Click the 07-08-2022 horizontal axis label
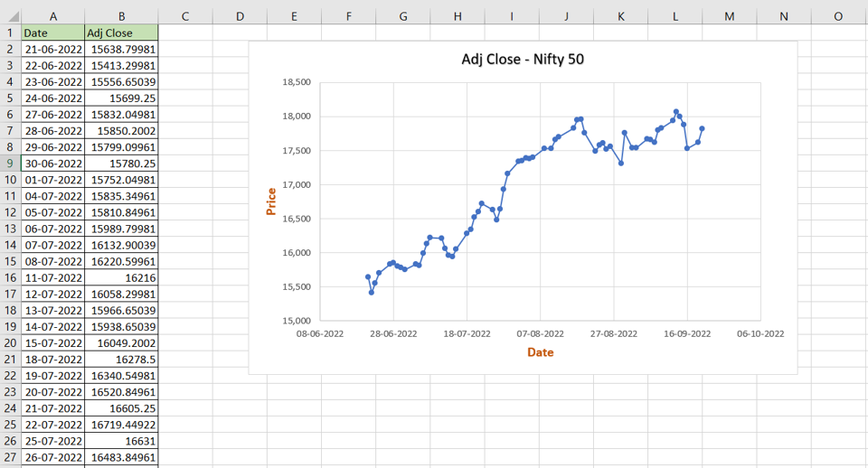The image size is (868, 468). pos(541,333)
